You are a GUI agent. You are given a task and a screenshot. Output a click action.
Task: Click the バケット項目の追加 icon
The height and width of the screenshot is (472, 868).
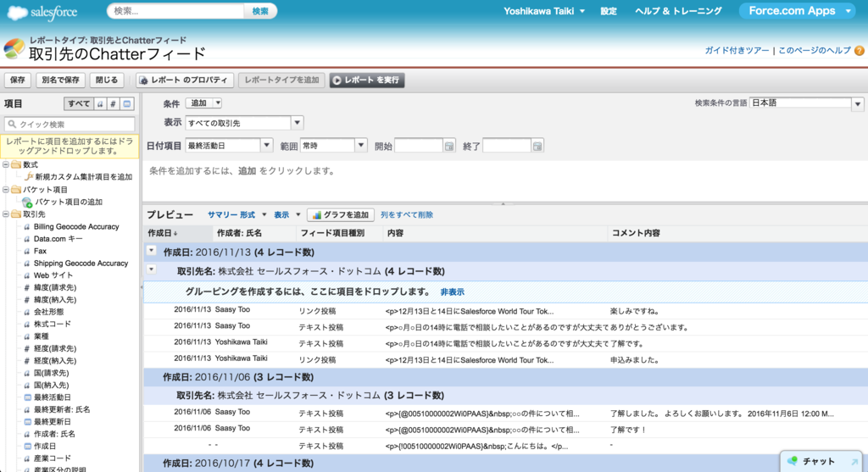point(27,202)
